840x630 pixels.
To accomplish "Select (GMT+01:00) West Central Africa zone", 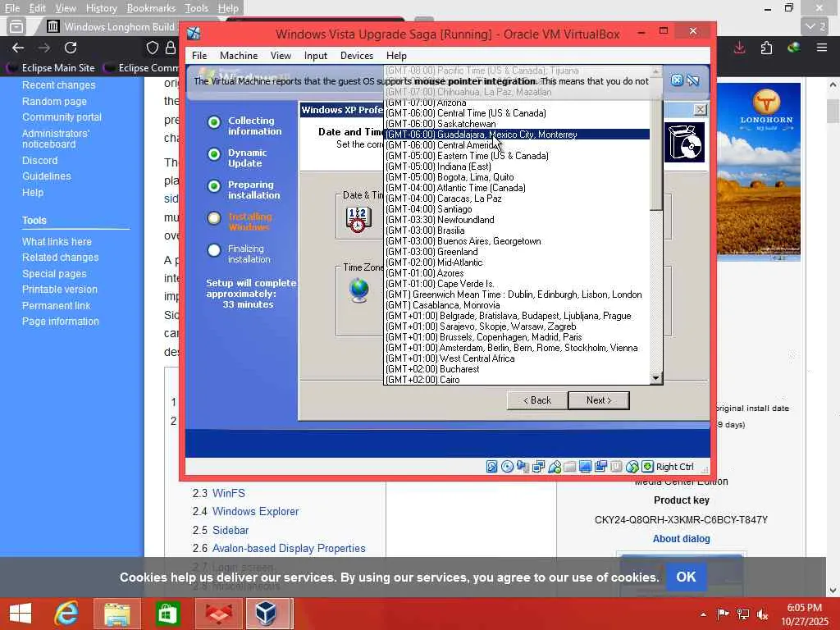I will 518,358.
